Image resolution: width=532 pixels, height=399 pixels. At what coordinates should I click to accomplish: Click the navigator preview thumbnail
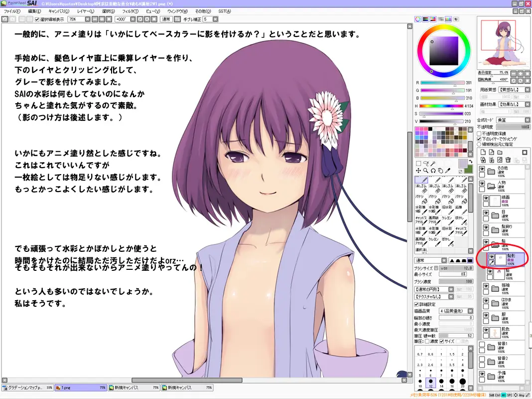(504, 43)
